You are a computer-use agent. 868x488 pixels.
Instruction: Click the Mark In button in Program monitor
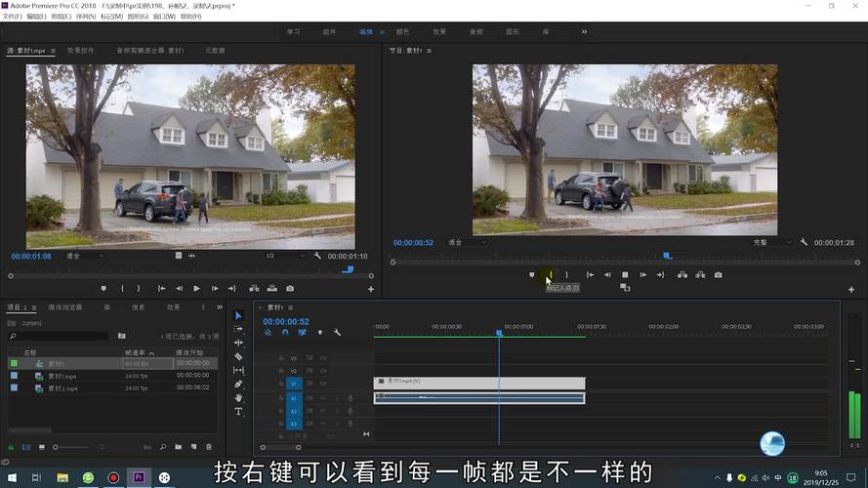tap(550, 275)
